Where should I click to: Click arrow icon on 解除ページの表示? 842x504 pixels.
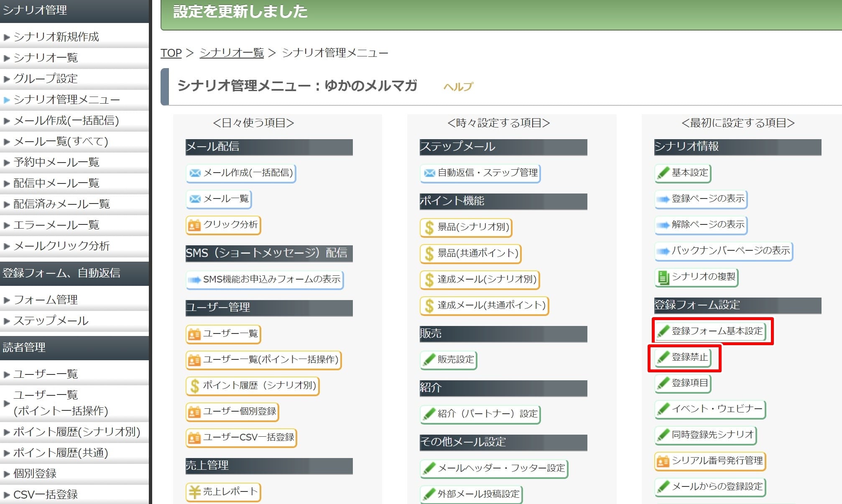[x=663, y=225]
